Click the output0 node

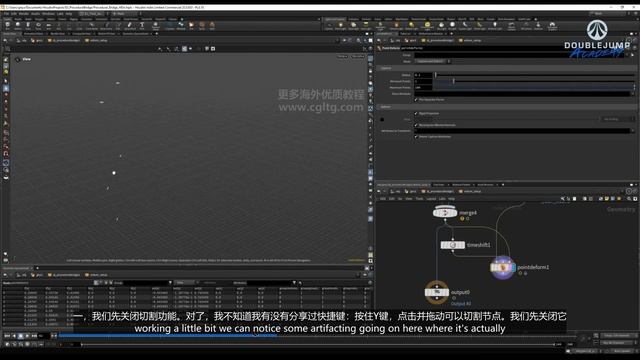pyautogui.click(x=437, y=292)
